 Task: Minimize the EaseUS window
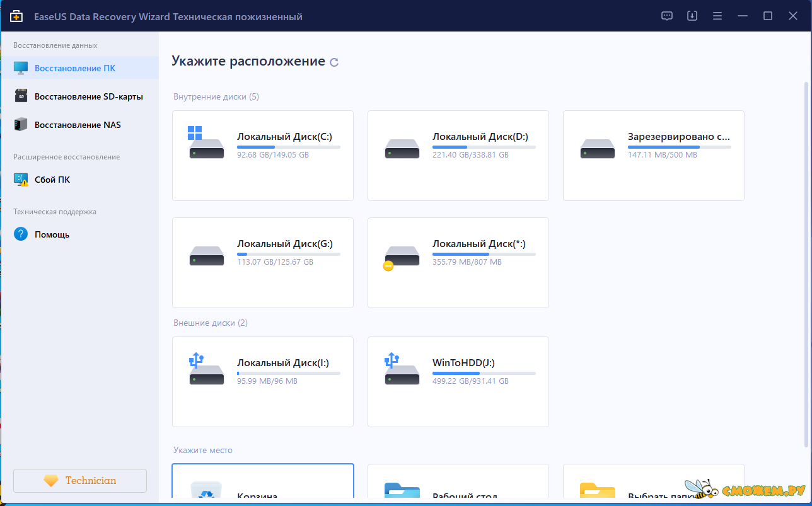(743, 16)
